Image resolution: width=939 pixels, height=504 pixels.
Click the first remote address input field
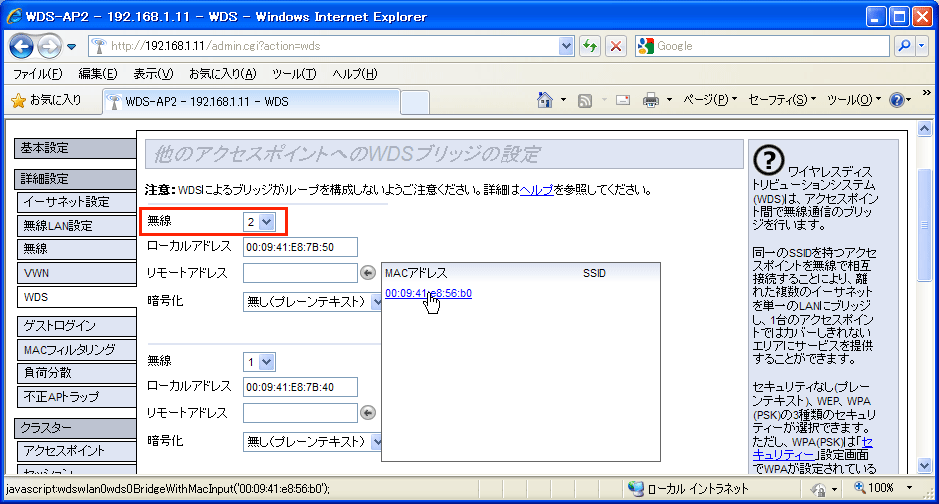click(300, 273)
